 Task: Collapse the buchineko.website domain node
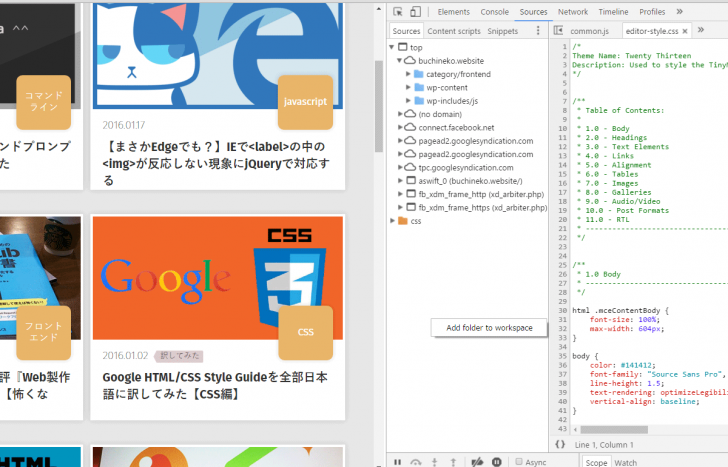[399, 60]
